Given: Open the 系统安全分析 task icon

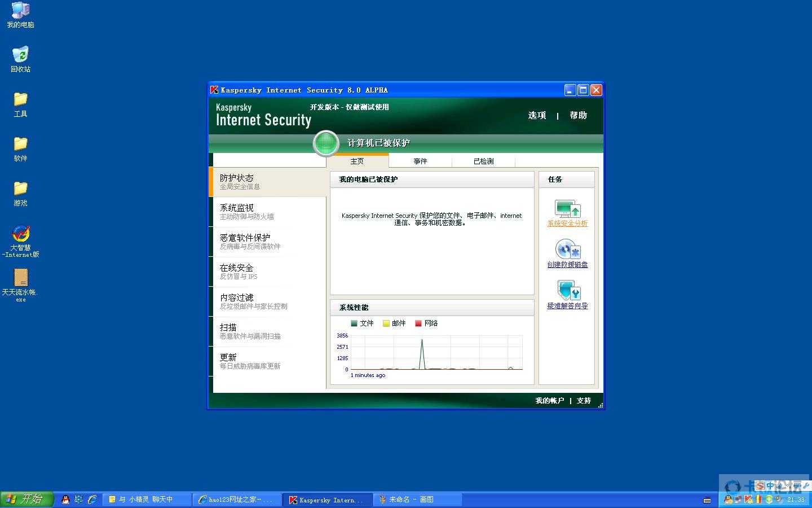Looking at the screenshot, I should click(567, 209).
